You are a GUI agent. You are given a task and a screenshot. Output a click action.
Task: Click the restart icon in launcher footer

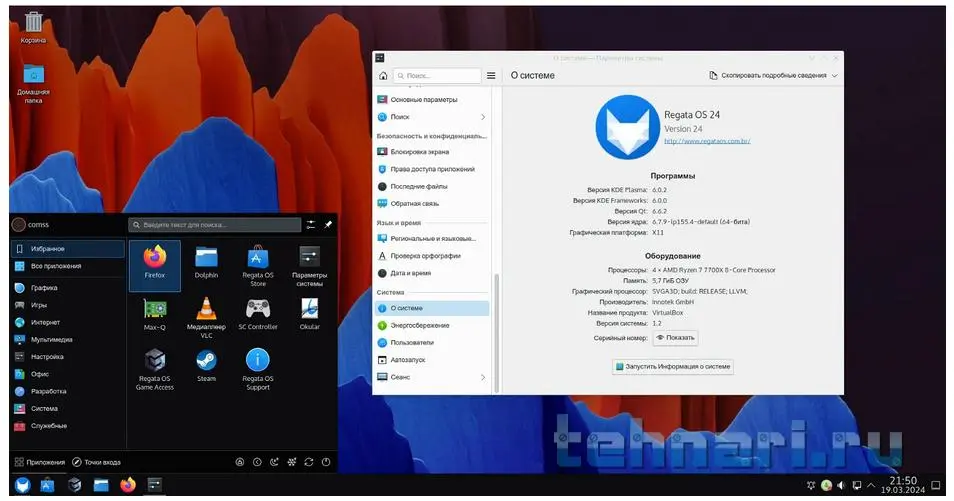click(x=309, y=462)
